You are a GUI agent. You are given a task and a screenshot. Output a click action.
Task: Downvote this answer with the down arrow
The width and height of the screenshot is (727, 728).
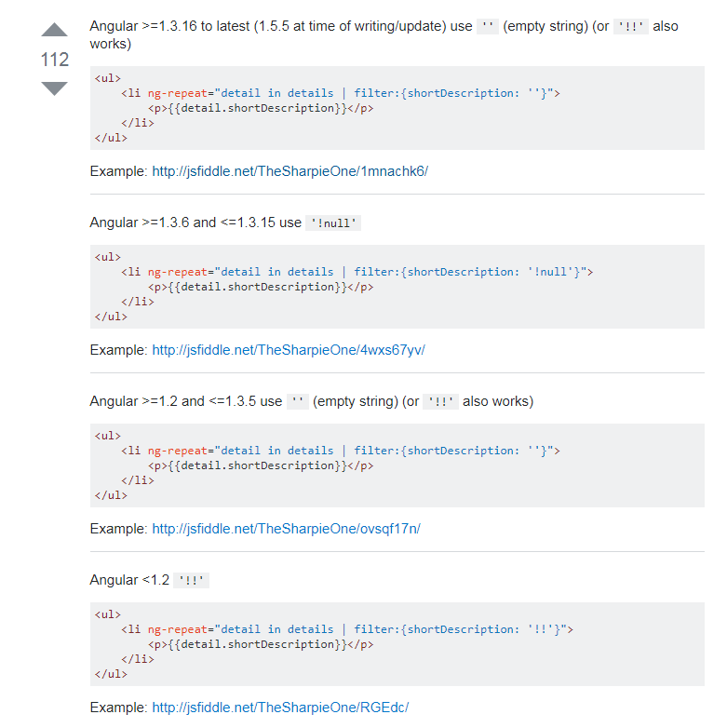coord(55,88)
